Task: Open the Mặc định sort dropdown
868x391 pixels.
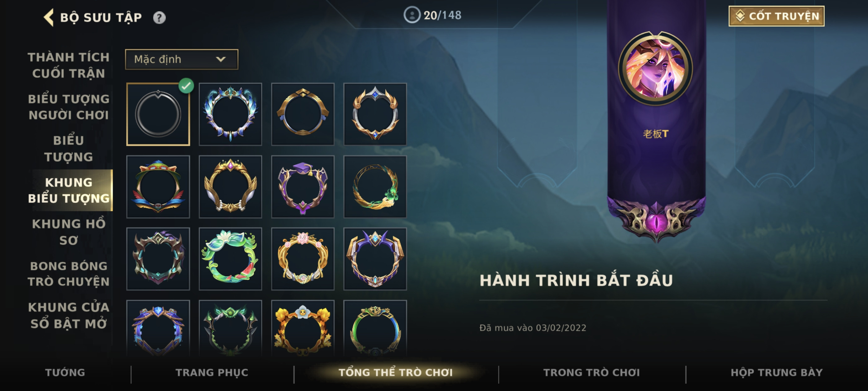Action: tap(181, 59)
